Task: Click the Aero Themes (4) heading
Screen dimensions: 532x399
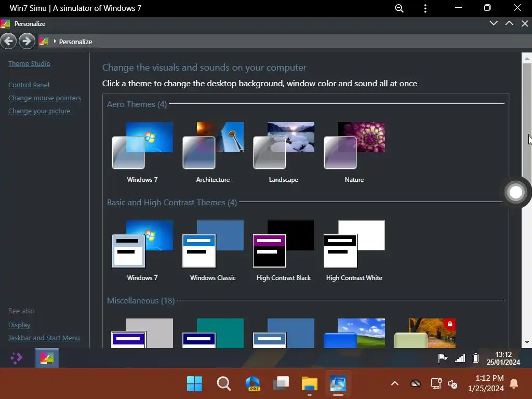Action: click(137, 104)
